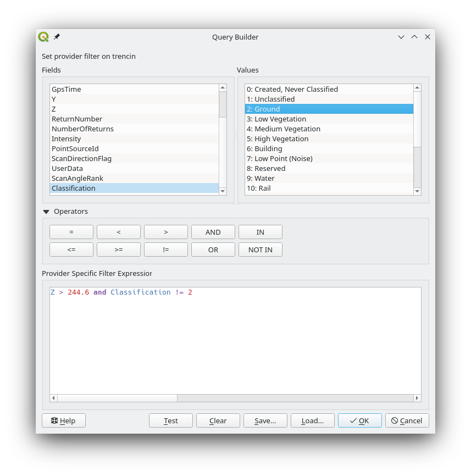Add the >= operator
The height and width of the screenshot is (476, 471).
119,250
